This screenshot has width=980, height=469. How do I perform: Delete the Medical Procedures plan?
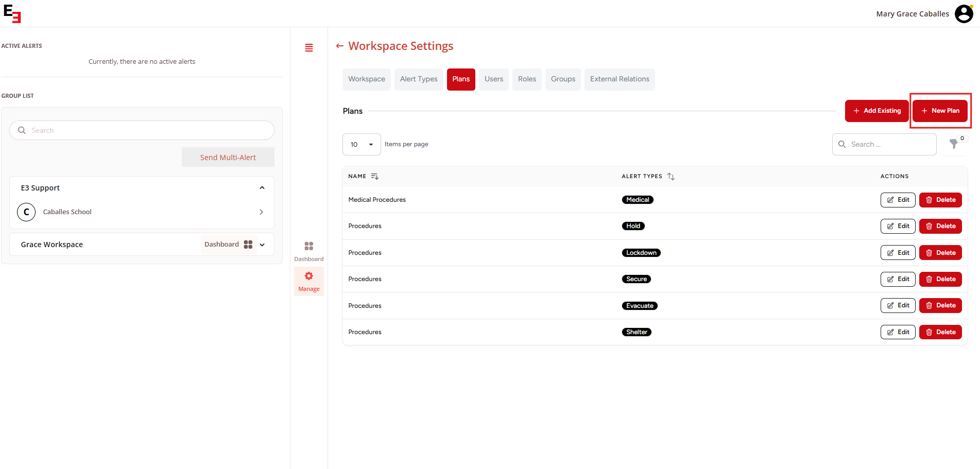[940, 200]
